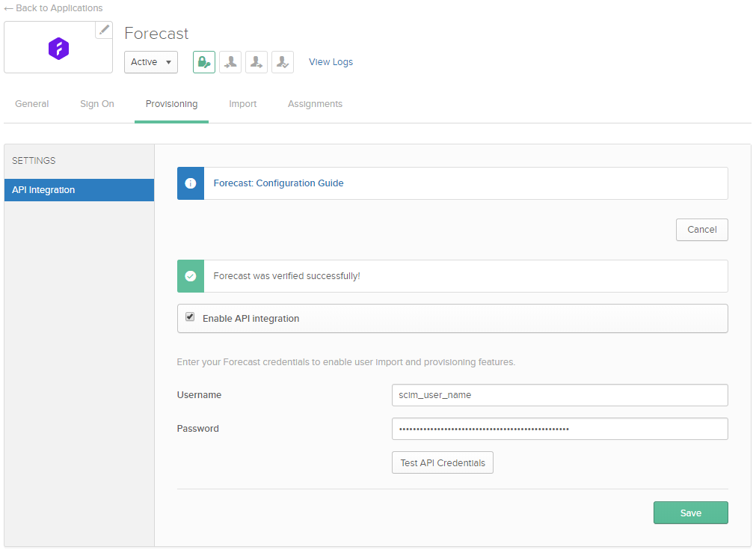This screenshot has height=550, width=756.
Task: Click the SETTINGS sidebar heading
Action: pos(34,161)
